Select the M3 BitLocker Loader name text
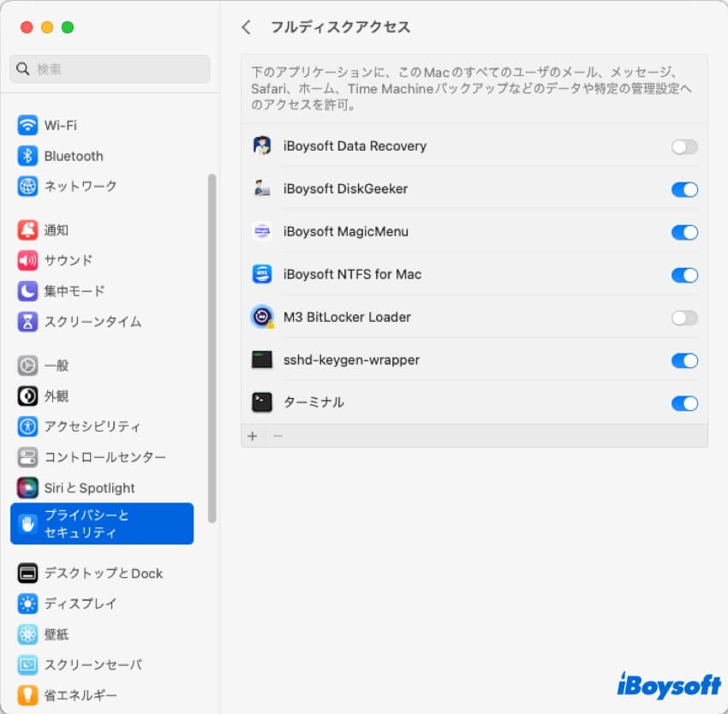Viewport: 728px width, 714px height. click(x=347, y=317)
